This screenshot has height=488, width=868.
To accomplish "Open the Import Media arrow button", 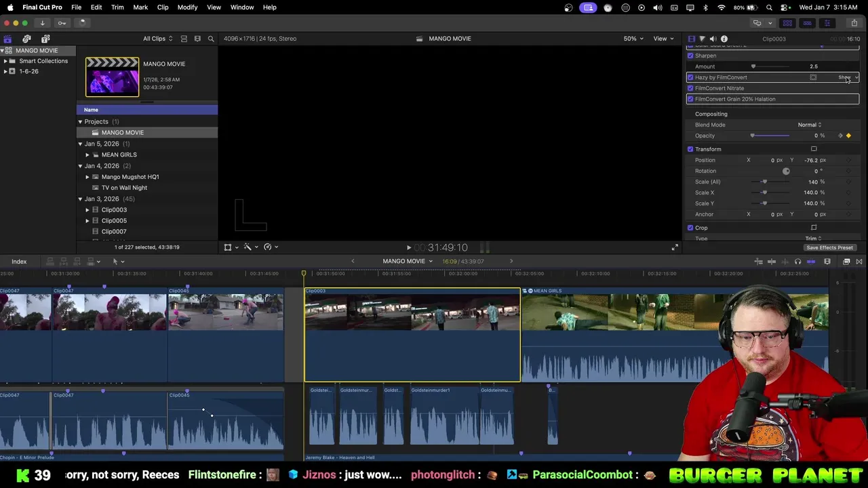I will (42, 23).
